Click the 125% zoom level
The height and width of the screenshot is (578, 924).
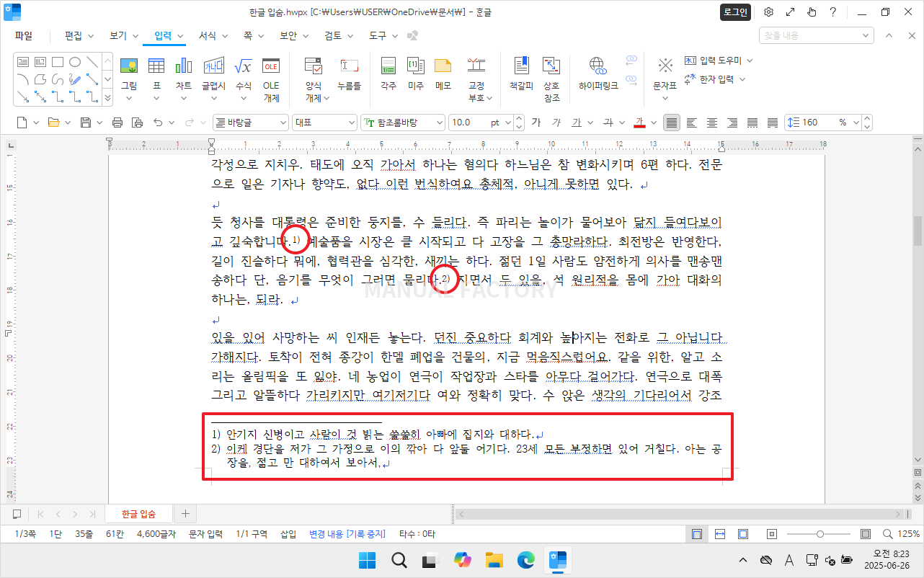point(908,534)
